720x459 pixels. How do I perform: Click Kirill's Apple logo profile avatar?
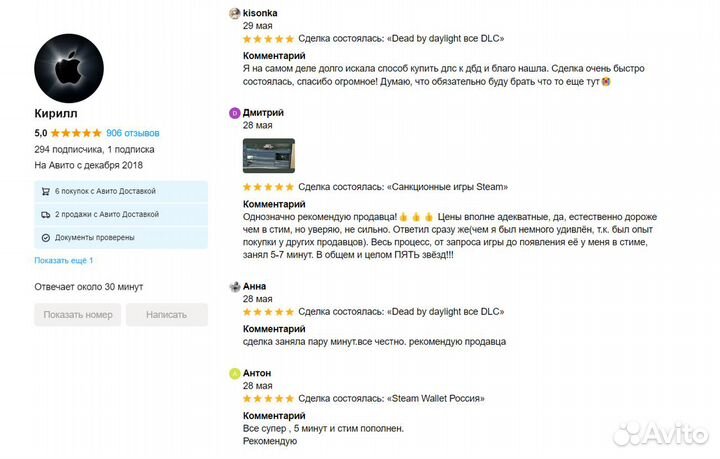click(69, 68)
